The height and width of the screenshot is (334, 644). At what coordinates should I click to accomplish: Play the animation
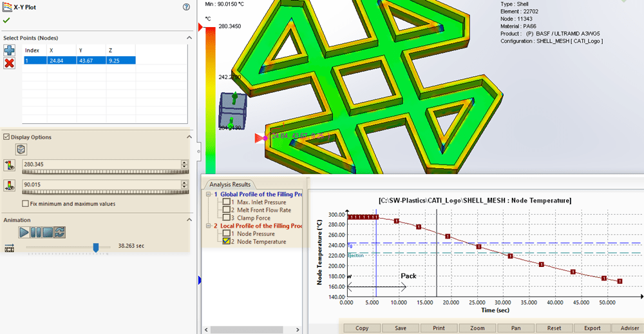pos(24,232)
